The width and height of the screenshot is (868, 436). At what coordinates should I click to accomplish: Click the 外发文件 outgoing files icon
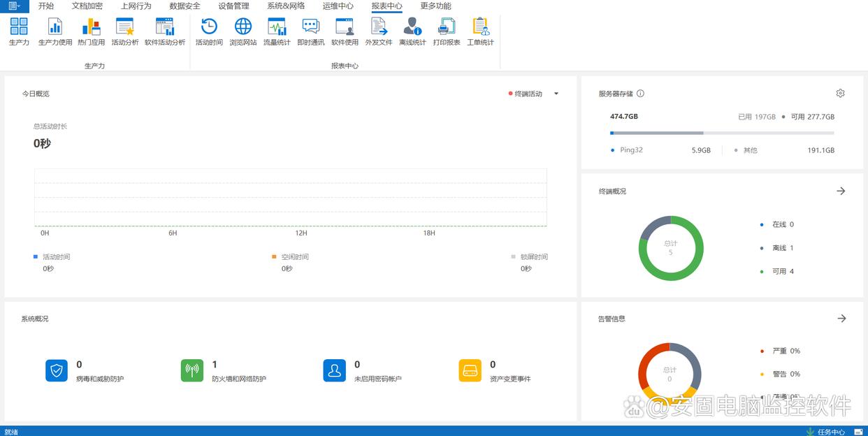tap(378, 31)
